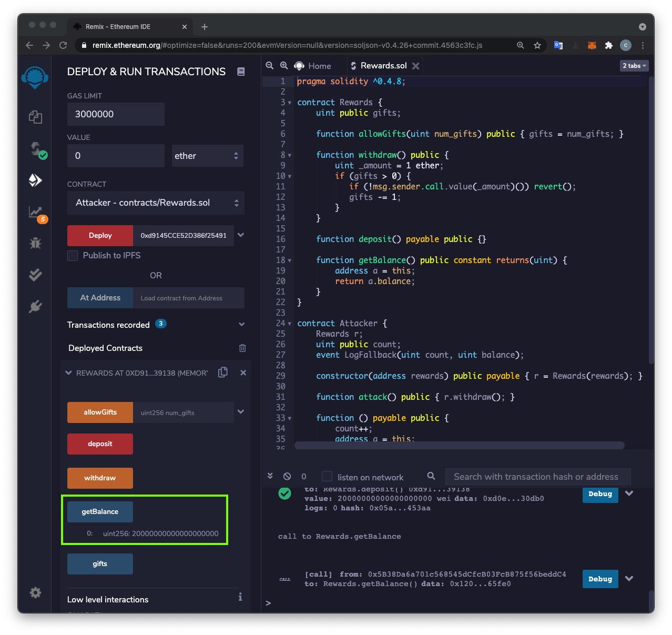This screenshot has width=672, height=635.
Task: Click the transaction hash search field
Action: [537, 477]
